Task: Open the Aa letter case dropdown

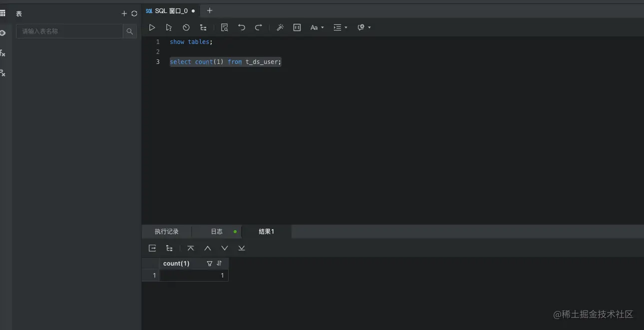Action: click(317, 27)
